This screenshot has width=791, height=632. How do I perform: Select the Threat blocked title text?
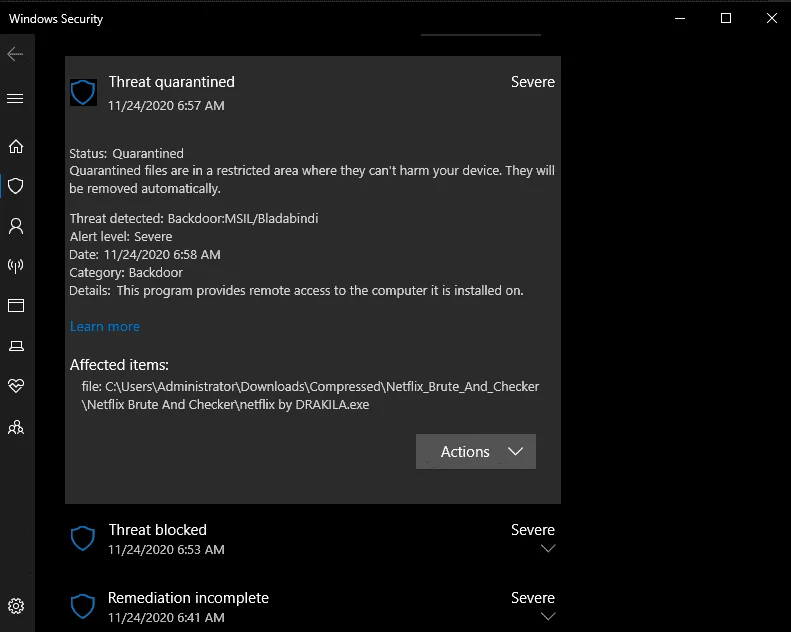pyautogui.click(x=157, y=530)
